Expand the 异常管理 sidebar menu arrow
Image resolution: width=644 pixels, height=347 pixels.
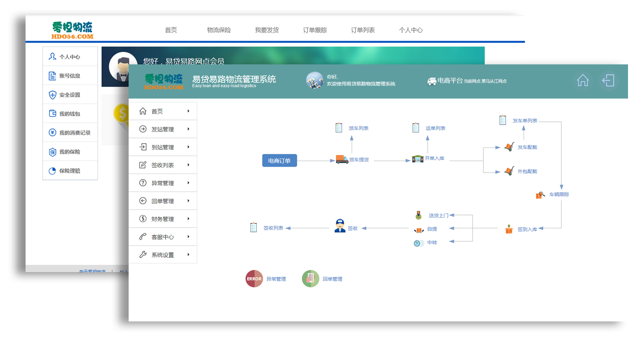(x=188, y=183)
